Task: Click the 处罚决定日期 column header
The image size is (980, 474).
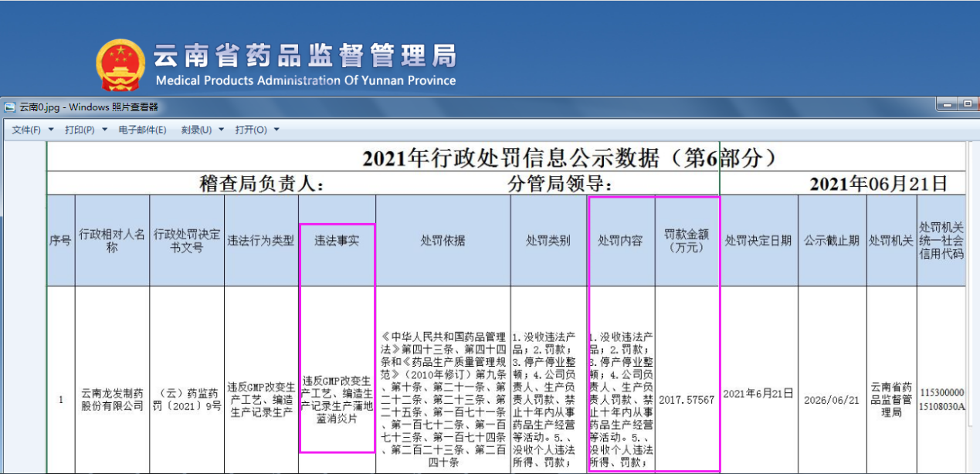Action: click(758, 241)
